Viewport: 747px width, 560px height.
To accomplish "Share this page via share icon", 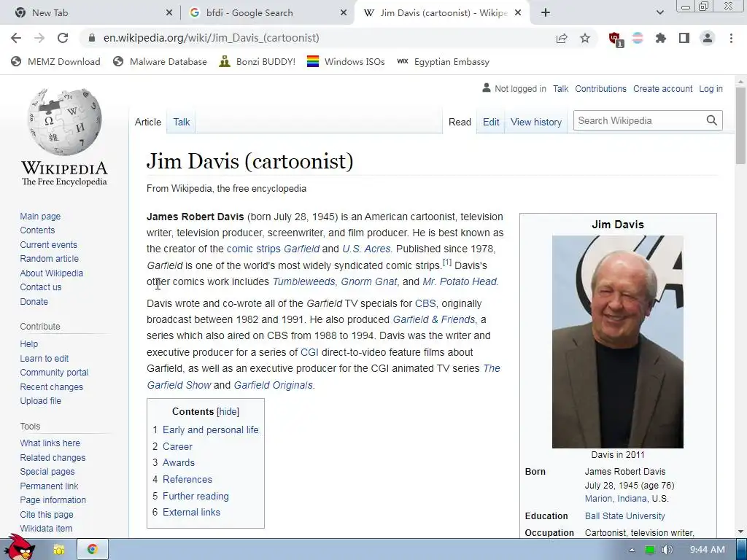I will pyautogui.click(x=562, y=38).
